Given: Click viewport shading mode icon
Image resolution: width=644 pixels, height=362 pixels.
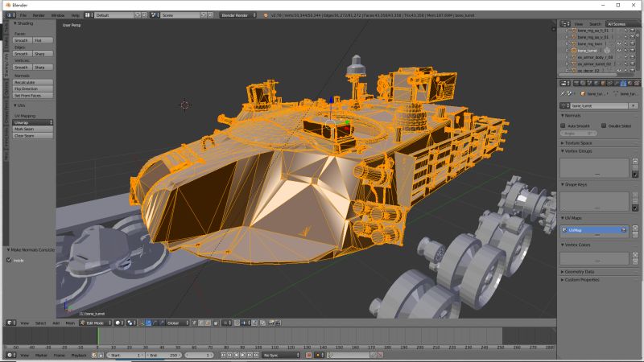Looking at the screenshot, I should [119, 323].
